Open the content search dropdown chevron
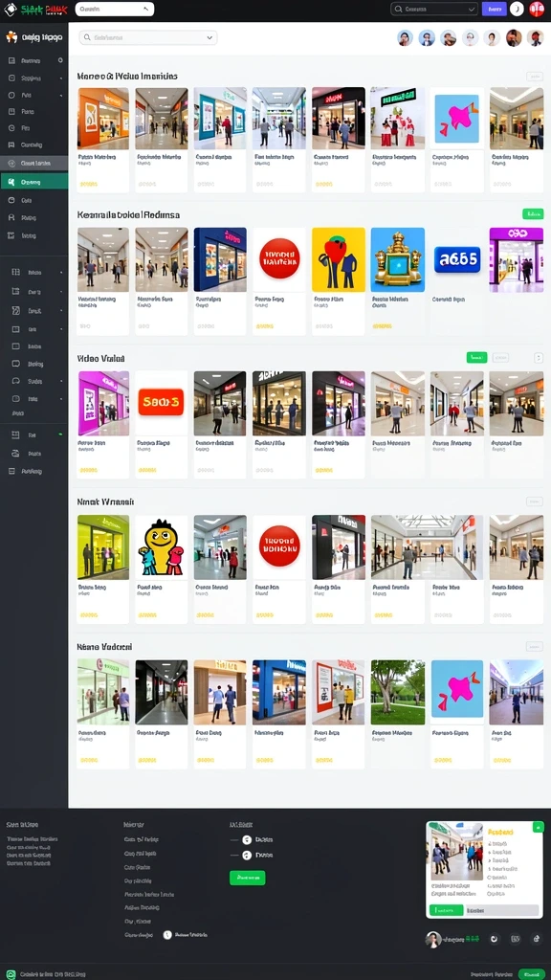551x980 pixels. (x=209, y=37)
